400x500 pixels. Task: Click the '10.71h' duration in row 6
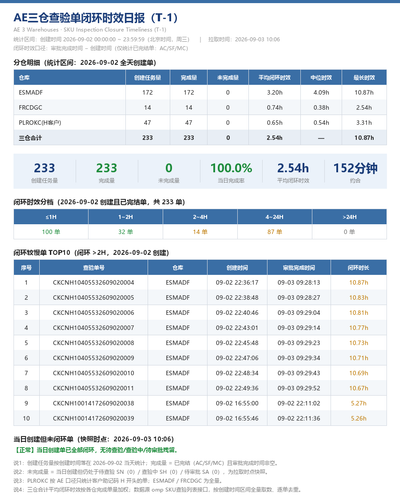tap(359, 358)
